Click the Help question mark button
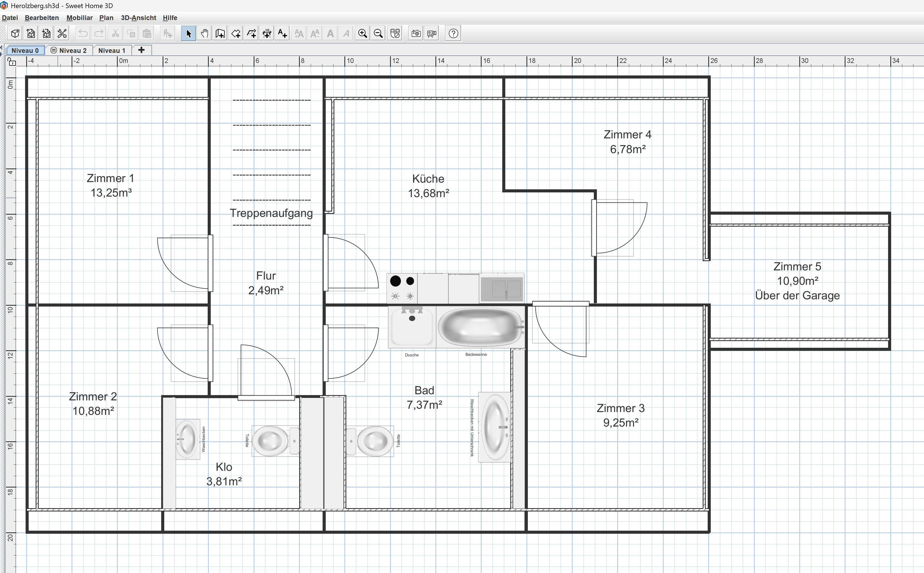This screenshot has width=924, height=573. click(453, 34)
